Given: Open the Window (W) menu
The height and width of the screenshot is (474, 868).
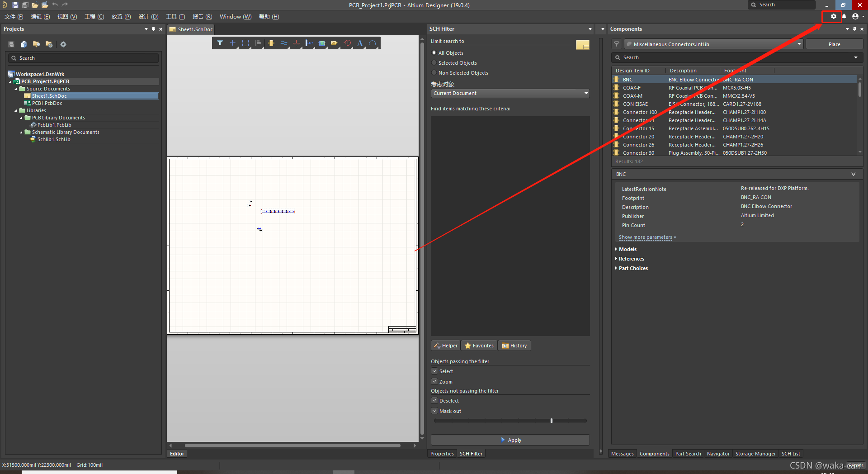Looking at the screenshot, I should tap(236, 17).
